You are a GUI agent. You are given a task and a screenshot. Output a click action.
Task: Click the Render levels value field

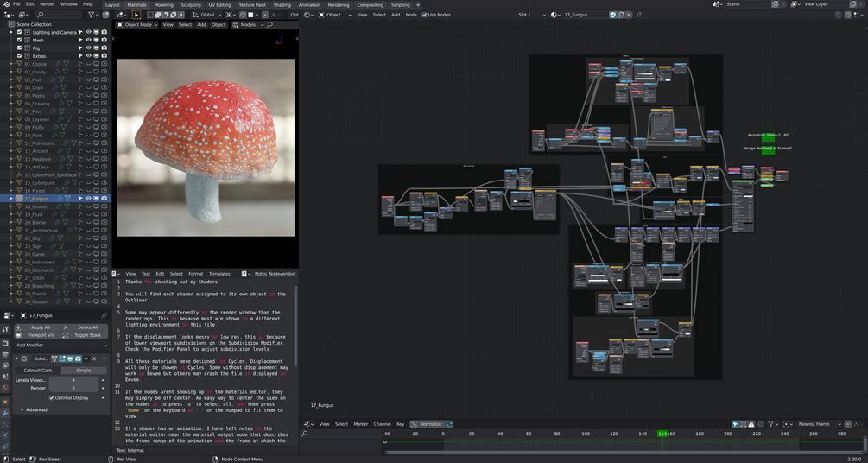click(73, 388)
